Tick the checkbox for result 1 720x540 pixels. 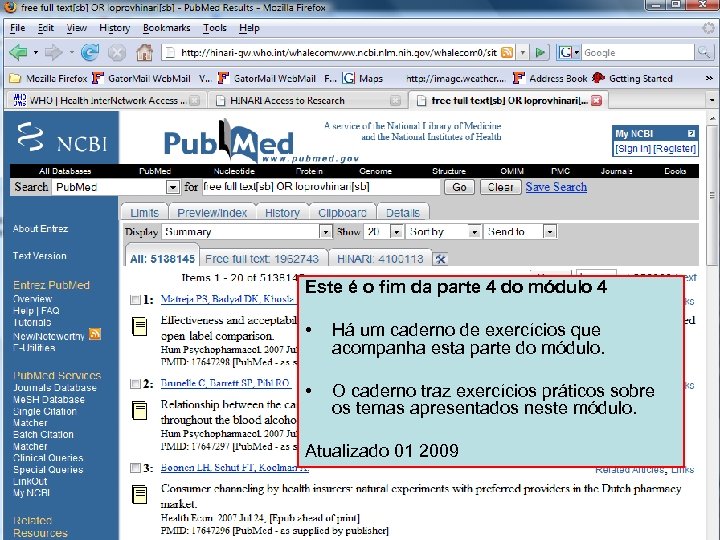[135, 300]
